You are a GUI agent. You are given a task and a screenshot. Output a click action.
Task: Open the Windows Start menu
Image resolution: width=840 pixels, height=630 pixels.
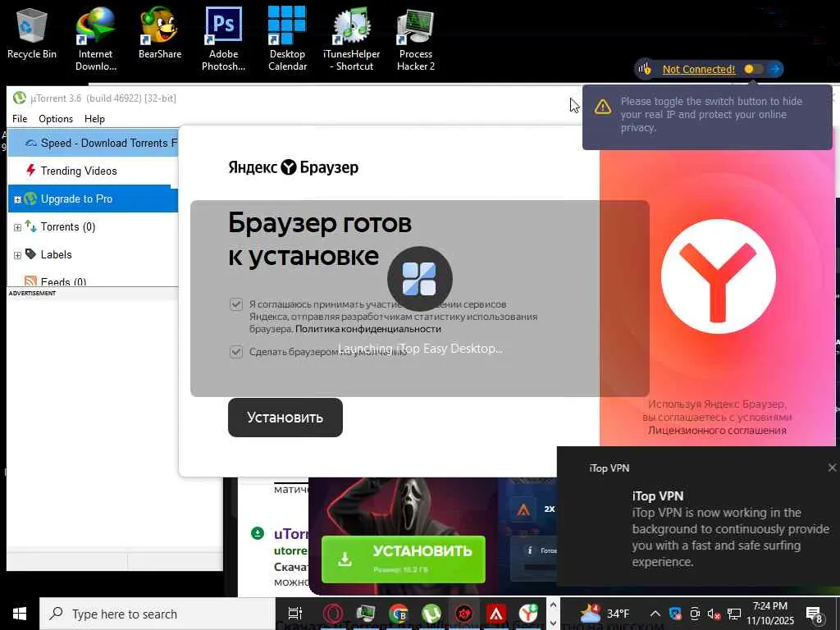point(20,614)
